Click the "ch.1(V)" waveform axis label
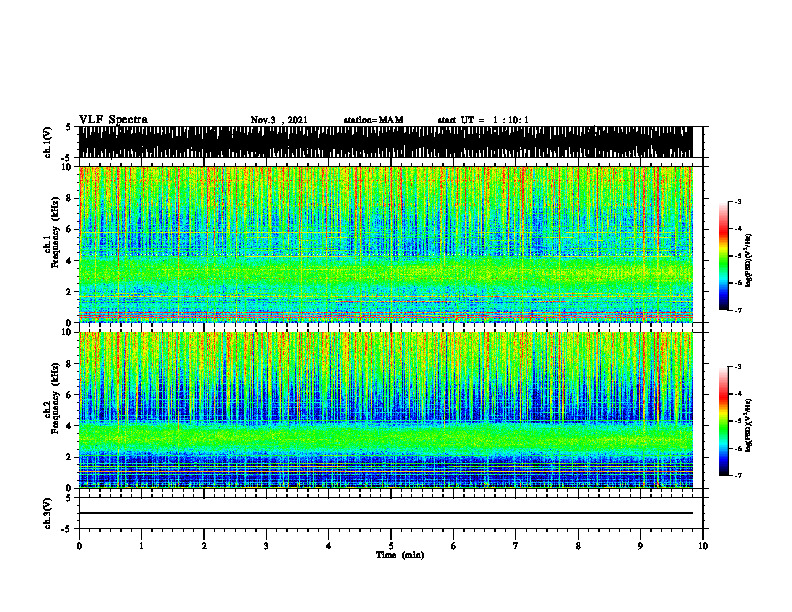 pyautogui.click(x=47, y=142)
